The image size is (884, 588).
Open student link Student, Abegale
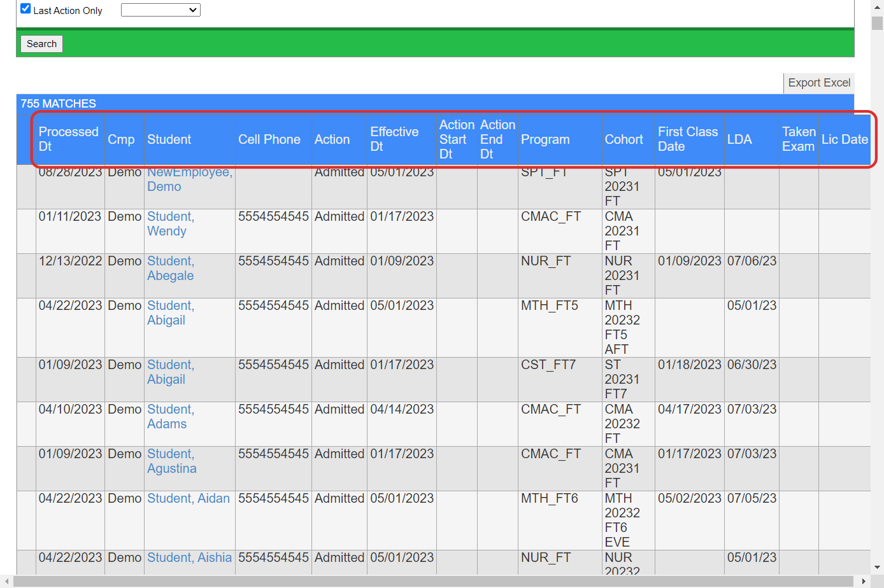click(170, 268)
